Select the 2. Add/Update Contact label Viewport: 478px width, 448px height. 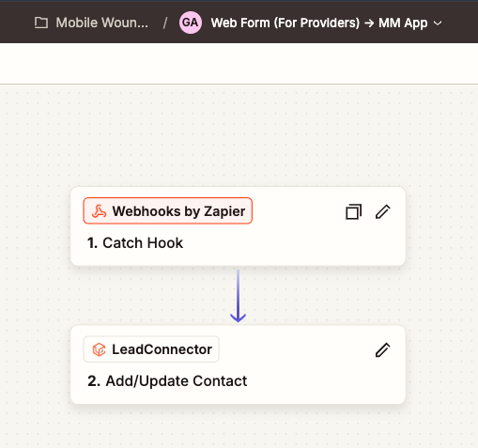pyautogui.click(x=167, y=381)
